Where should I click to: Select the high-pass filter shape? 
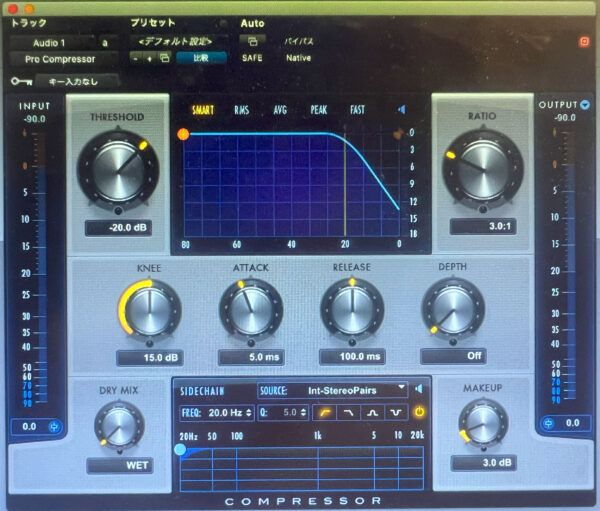click(x=325, y=413)
